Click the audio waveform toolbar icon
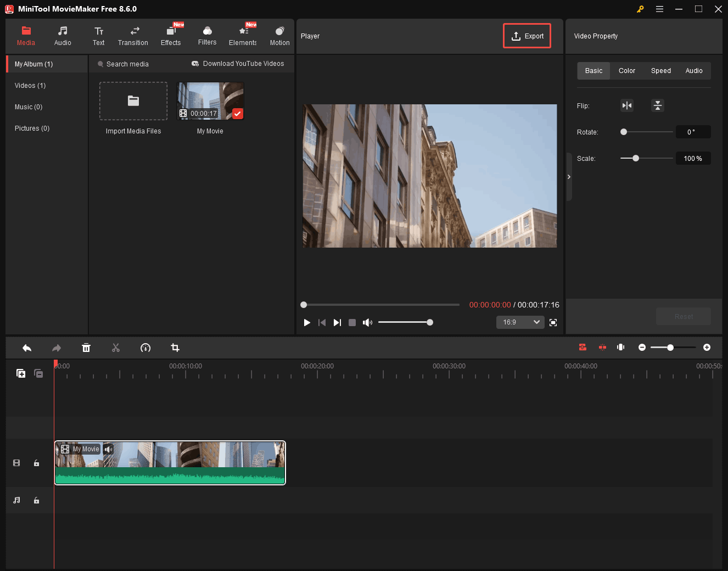 pyautogui.click(x=621, y=348)
